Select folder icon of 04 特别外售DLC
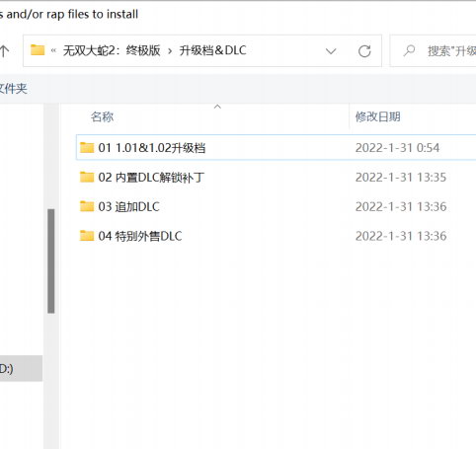 (x=87, y=236)
